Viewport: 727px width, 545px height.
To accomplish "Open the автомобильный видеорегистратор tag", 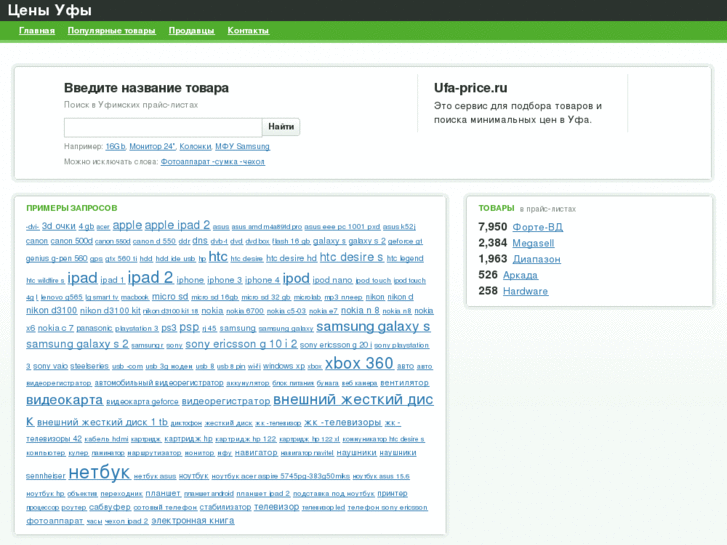I will (x=159, y=383).
